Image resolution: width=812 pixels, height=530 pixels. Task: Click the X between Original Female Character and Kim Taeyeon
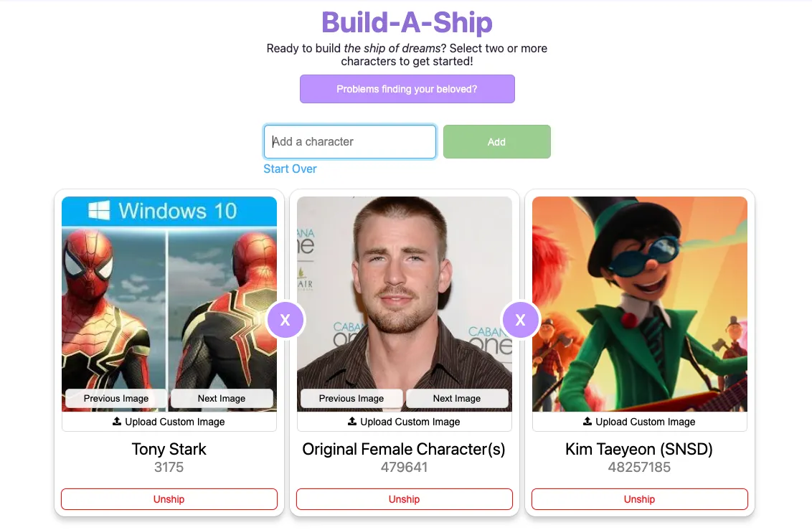(521, 320)
